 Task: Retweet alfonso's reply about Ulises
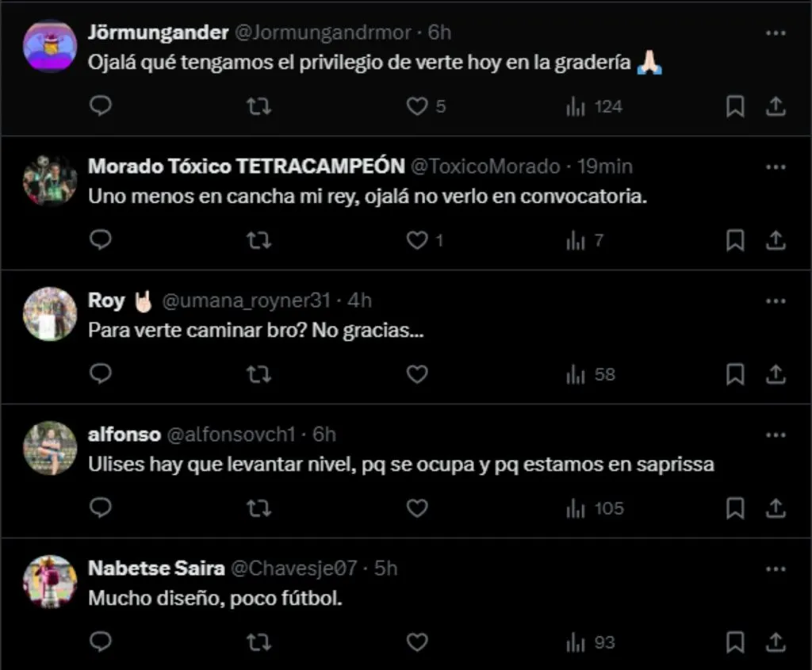[x=258, y=508]
